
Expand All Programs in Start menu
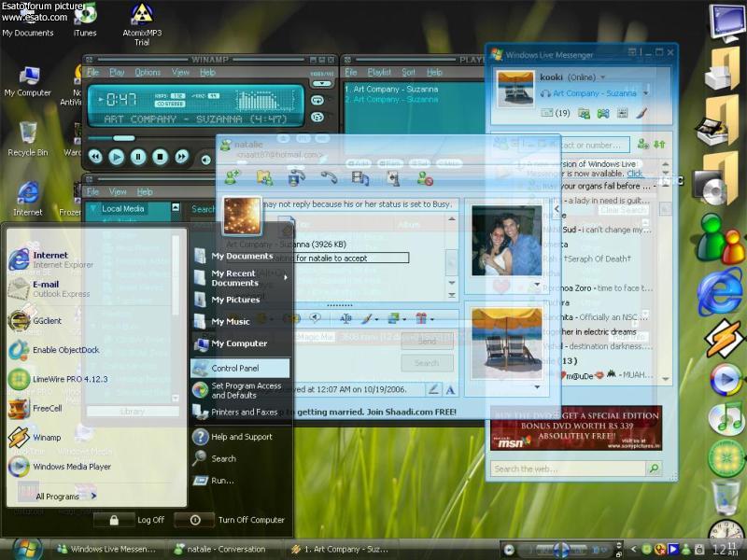click(x=58, y=497)
